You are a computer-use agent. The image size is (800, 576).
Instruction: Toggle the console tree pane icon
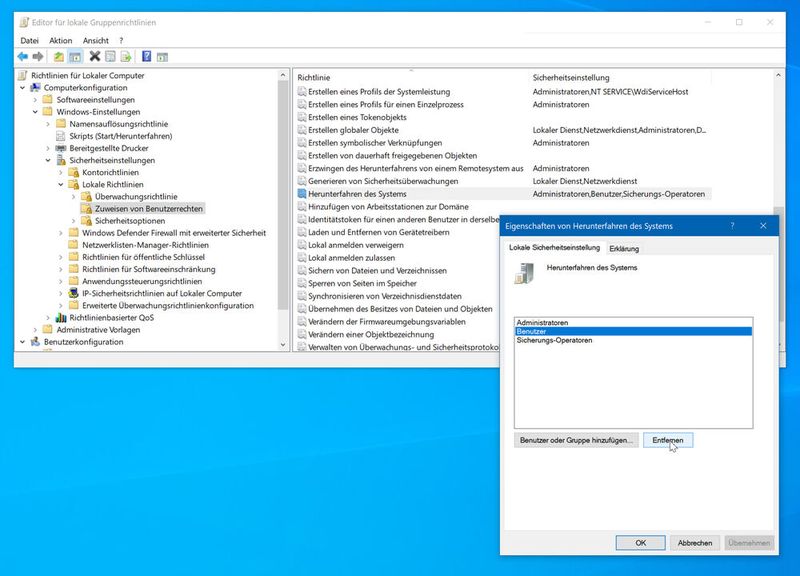pyautogui.click(x=74, y=57)
